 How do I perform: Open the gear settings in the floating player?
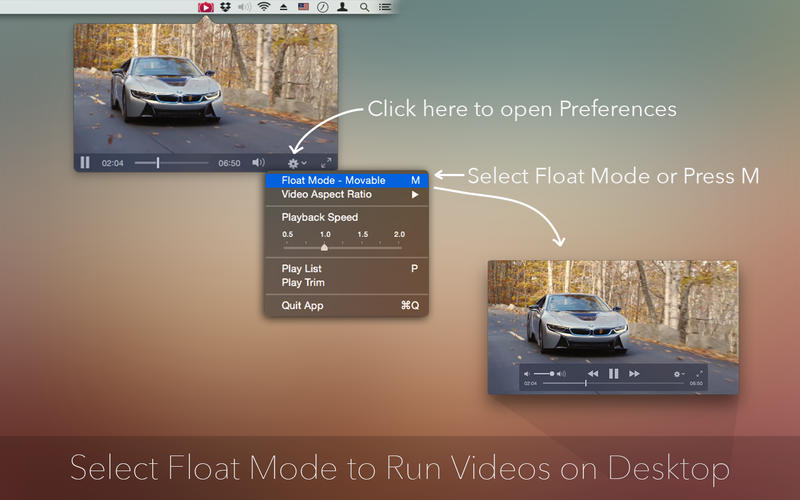[x=677, y=374]
